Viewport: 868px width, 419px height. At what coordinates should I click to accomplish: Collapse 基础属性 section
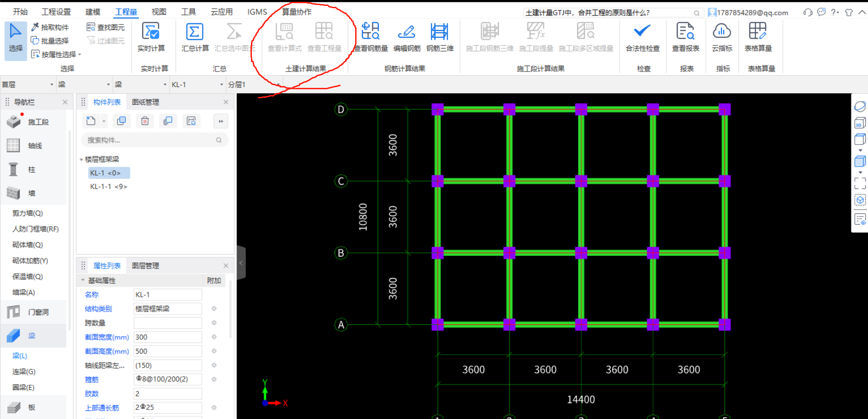(82, 280)
